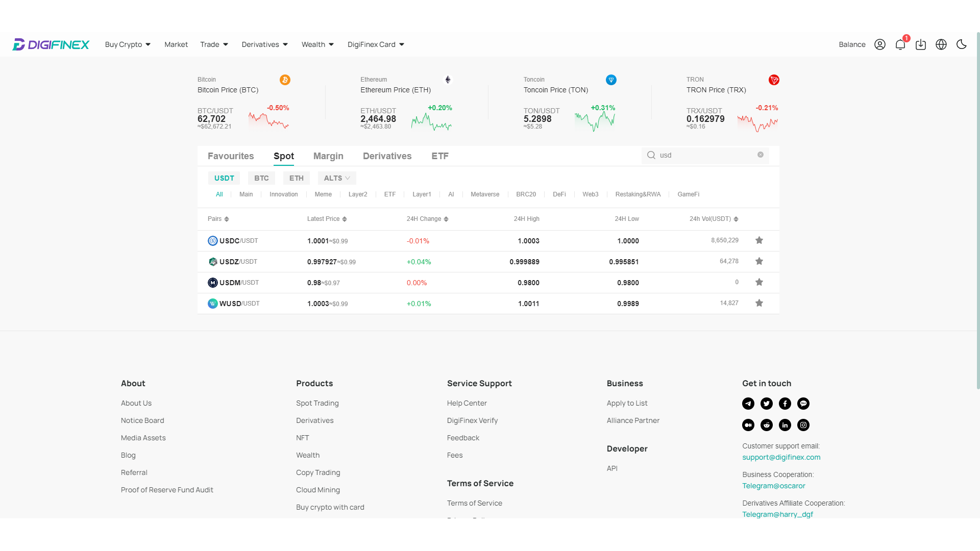Screen dimensions: 980x551
Task: Open the Apply to List link
Action: [x=627, y=403]
